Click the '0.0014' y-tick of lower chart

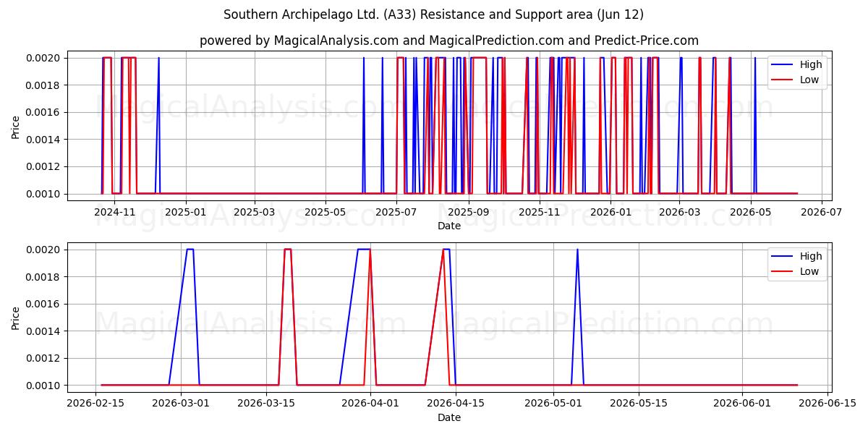(x=45, y=331)
